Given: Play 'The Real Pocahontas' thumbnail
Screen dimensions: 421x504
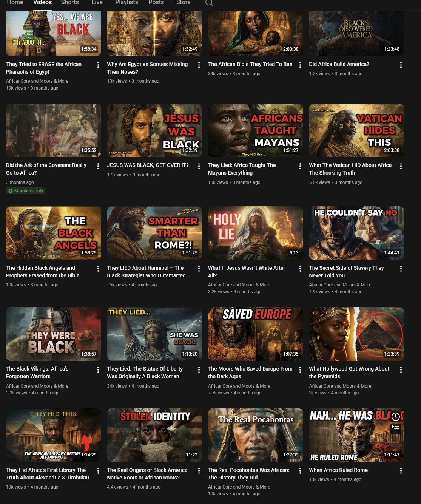Looking at the screenshot, I should point(256,435).
